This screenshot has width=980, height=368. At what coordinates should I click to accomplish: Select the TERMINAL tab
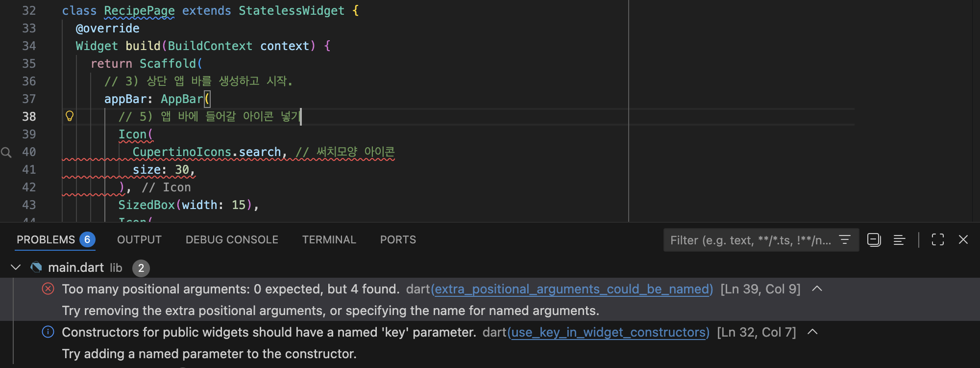tap(329, 239)
